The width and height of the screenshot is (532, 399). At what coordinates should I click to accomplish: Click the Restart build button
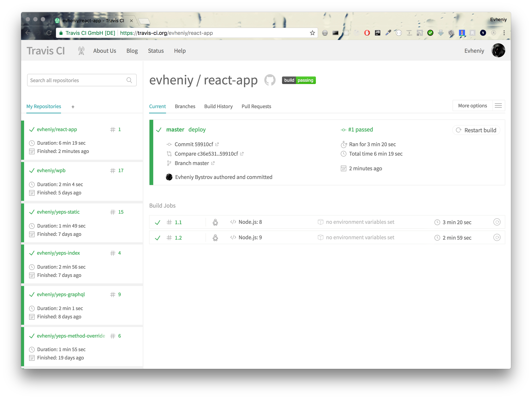coord(476,130)
